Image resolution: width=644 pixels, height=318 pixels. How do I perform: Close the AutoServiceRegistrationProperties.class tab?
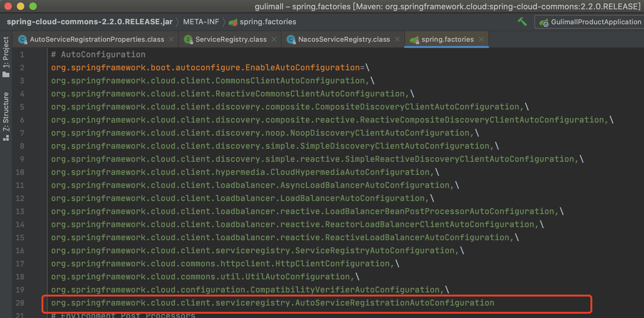(171, 39)
